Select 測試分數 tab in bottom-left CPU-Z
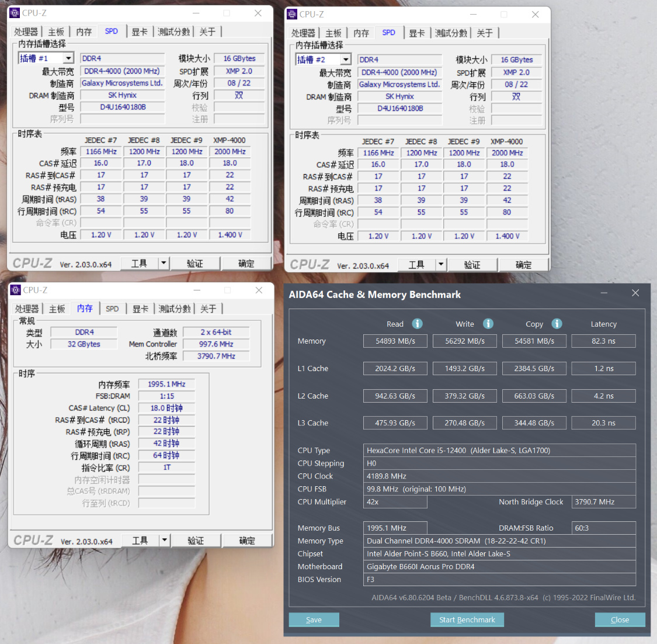This screenshot has height=644, width=657. coord(174,309)
